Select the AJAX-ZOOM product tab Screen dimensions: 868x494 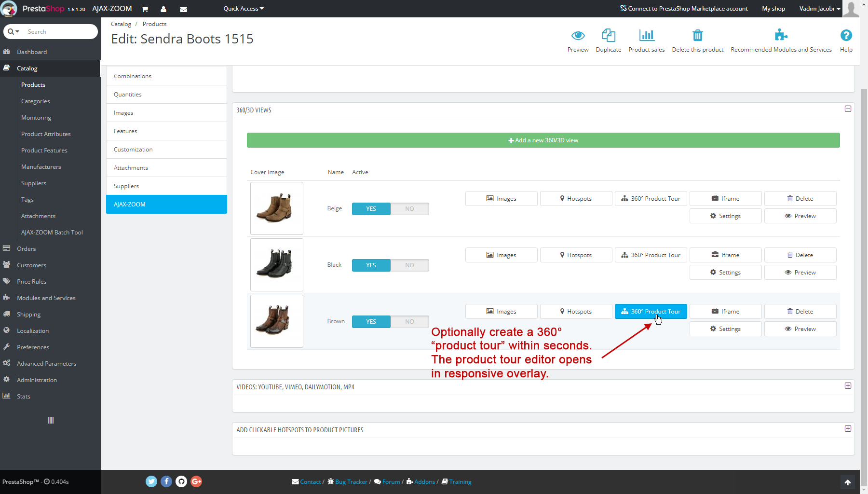[166, 205]
